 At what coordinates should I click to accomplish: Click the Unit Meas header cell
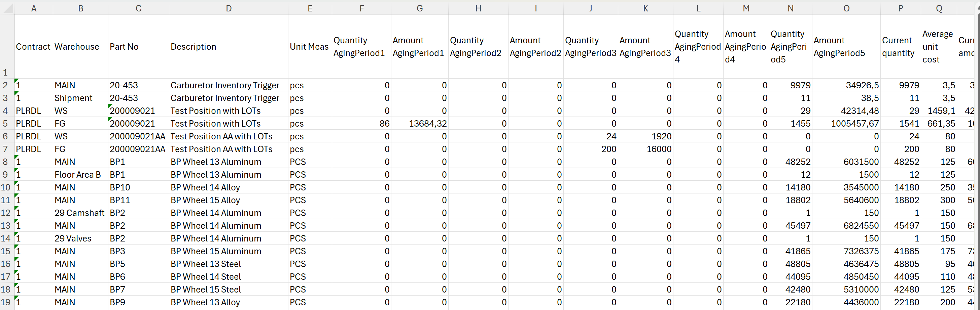click(309, 46)
